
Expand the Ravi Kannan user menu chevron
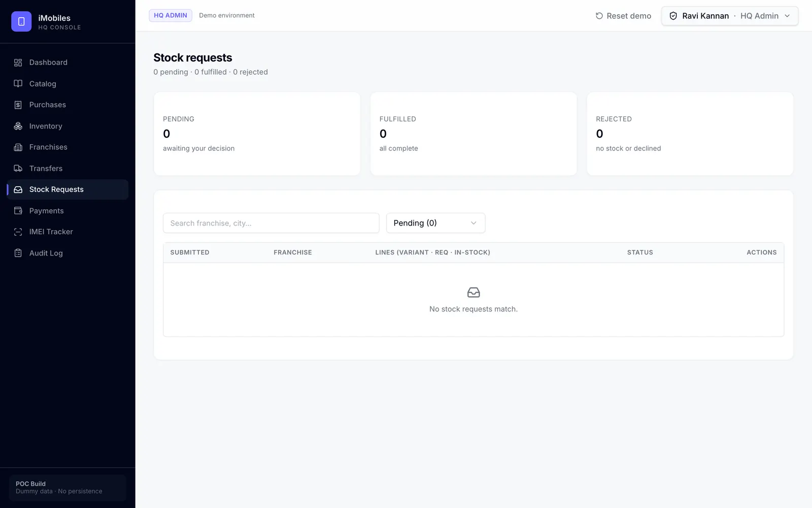(x=787, y=16)
